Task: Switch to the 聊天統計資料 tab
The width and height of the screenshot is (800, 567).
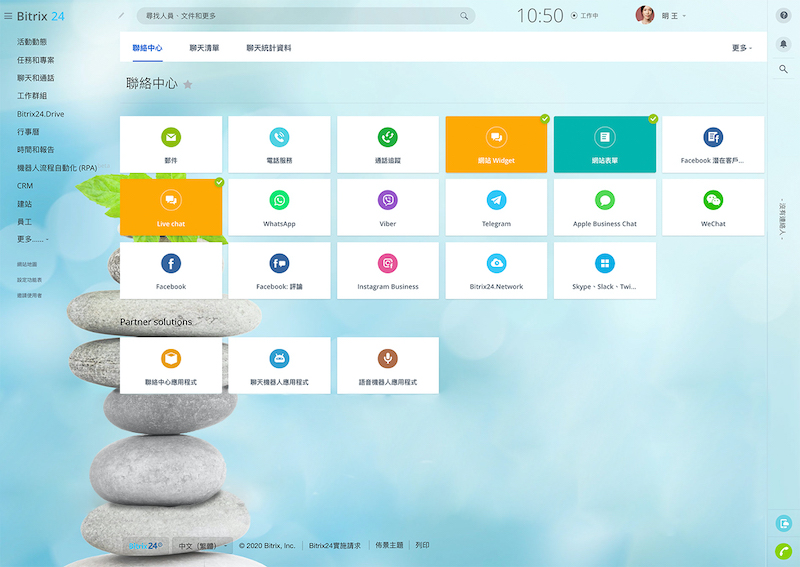Action: point(269,48)
